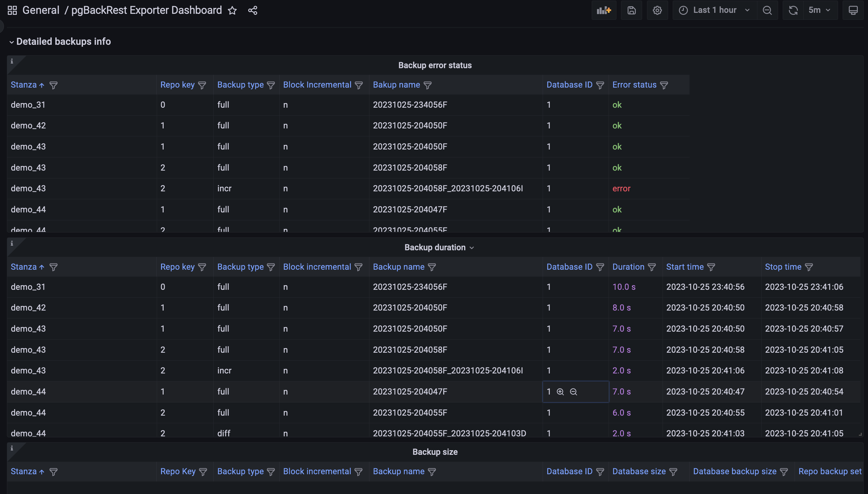Open the Last 1 hour time picker
The image size is (868, 494).
(x=714, y=10)
